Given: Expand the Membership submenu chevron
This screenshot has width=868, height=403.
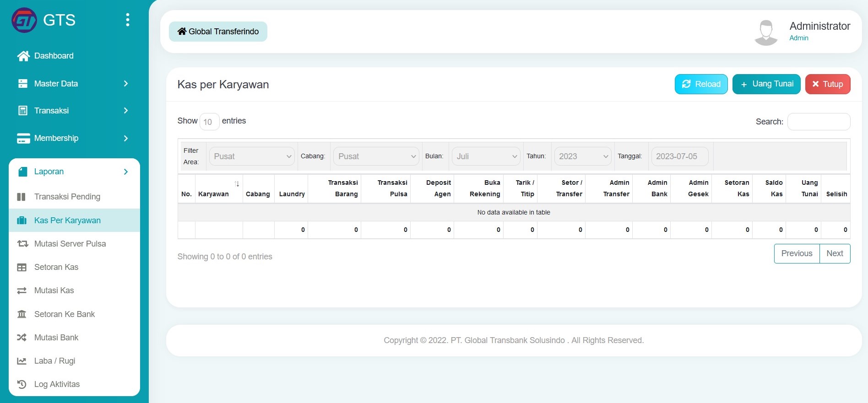Looking at the screenshot, I should click(126, 138).
